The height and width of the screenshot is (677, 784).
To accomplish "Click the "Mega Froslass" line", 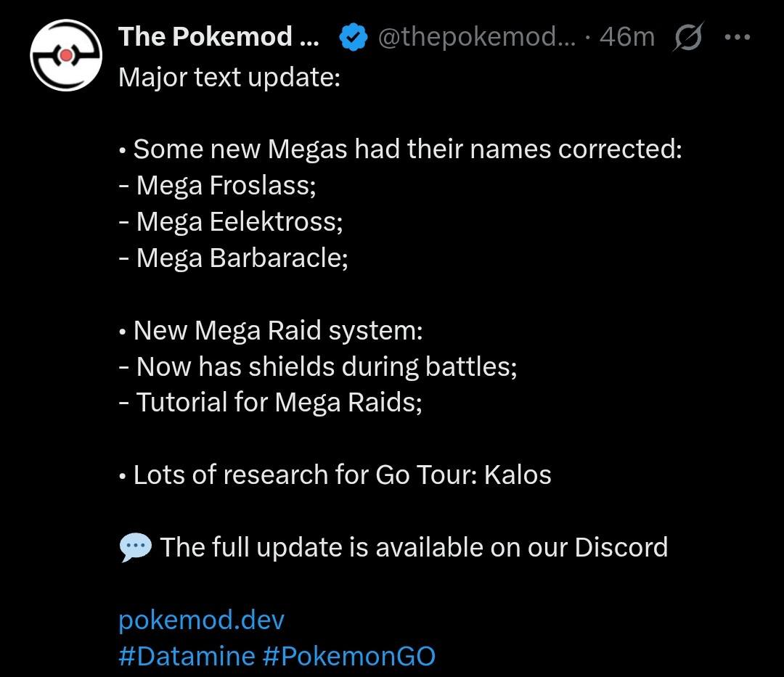I will click(218, 185).
